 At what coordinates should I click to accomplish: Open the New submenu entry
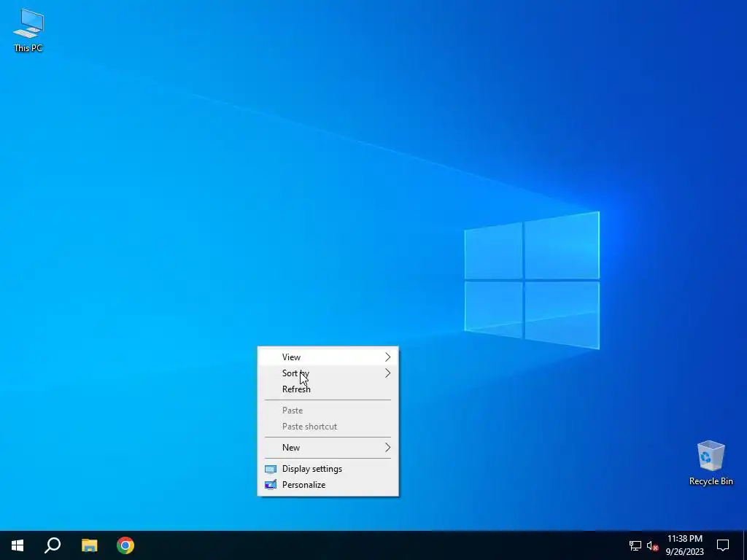pos(328,448)
